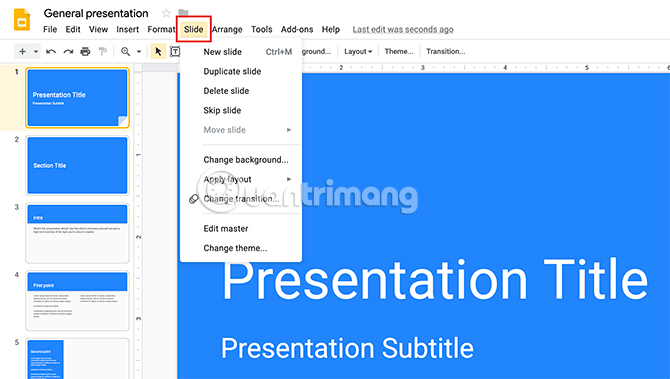
Task: Click the Presentation Subtitle text on slide
Action: coord(347,348)
